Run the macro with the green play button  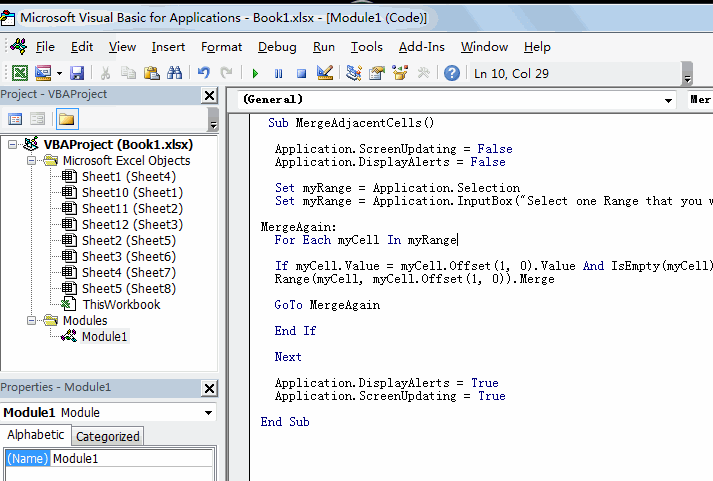(255, 73)
